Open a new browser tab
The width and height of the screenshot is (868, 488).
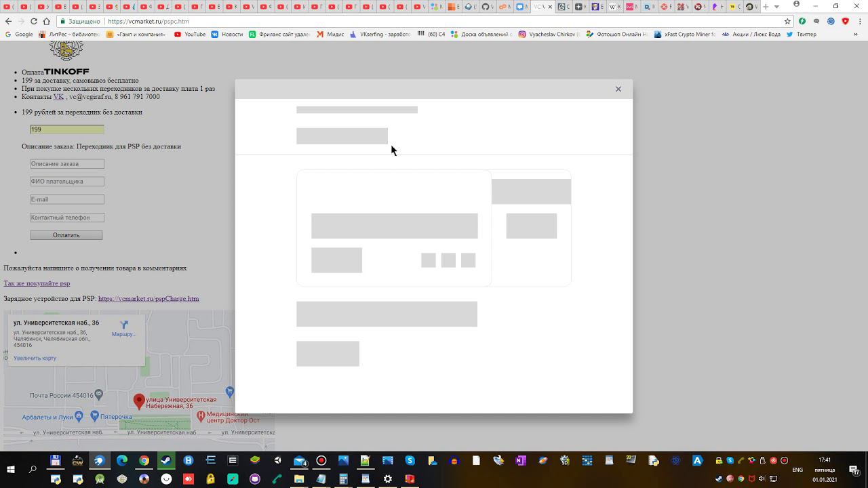pyautogui.click(x=766, y=7)
